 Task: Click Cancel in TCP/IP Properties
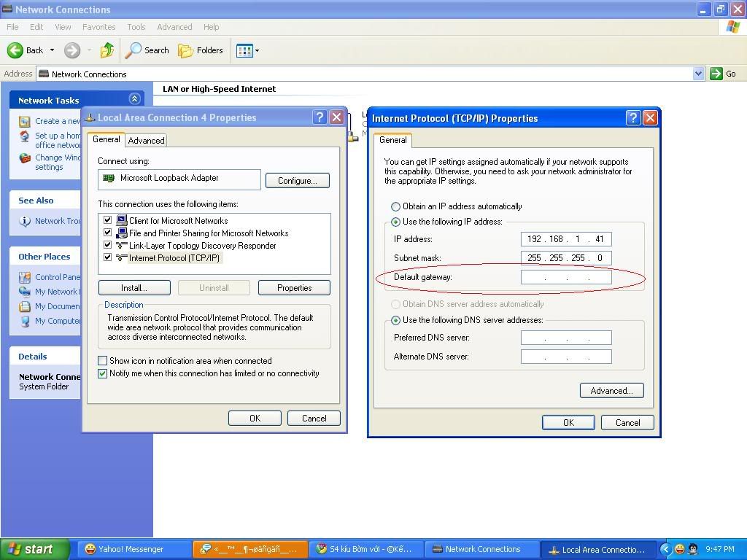pyautogui.click(x=627, y=422)
